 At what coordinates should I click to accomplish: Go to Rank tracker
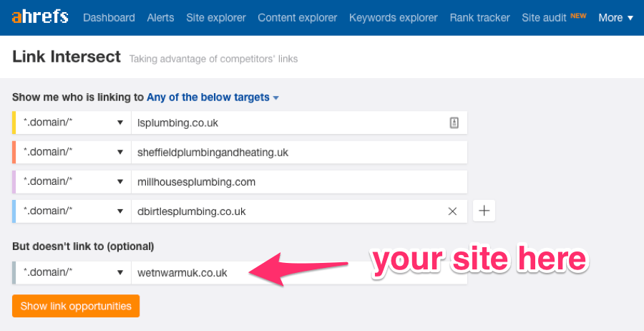click(480, 17)
